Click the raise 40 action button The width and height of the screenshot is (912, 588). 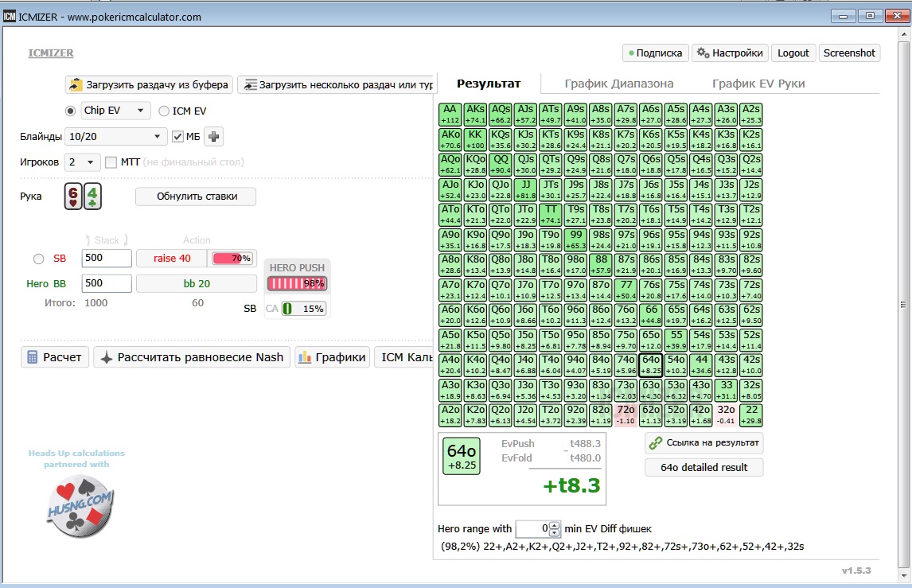172,259
